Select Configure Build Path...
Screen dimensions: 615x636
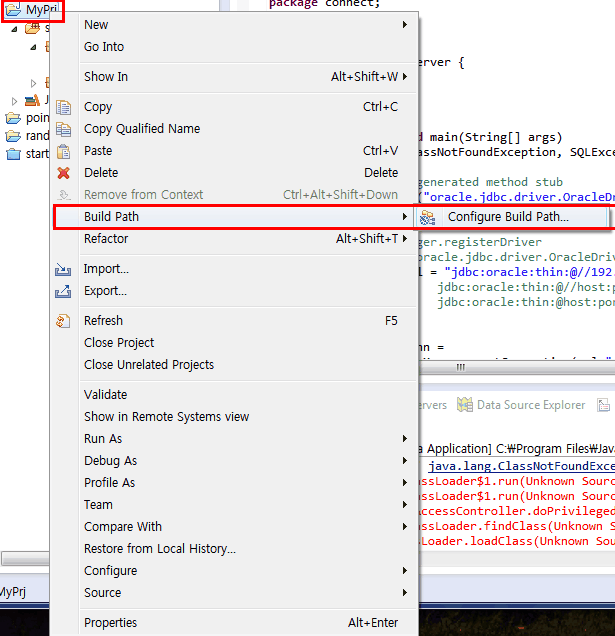pos(510,217)
